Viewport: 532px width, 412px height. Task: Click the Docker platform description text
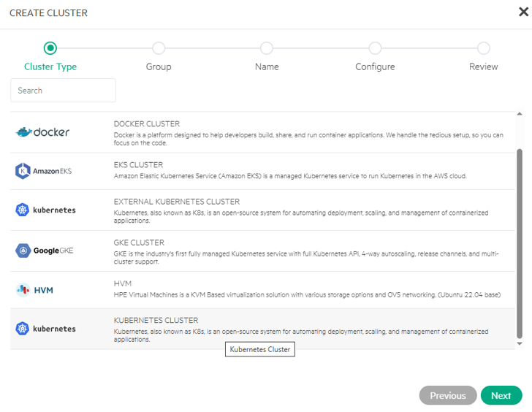tap(308, 139)
